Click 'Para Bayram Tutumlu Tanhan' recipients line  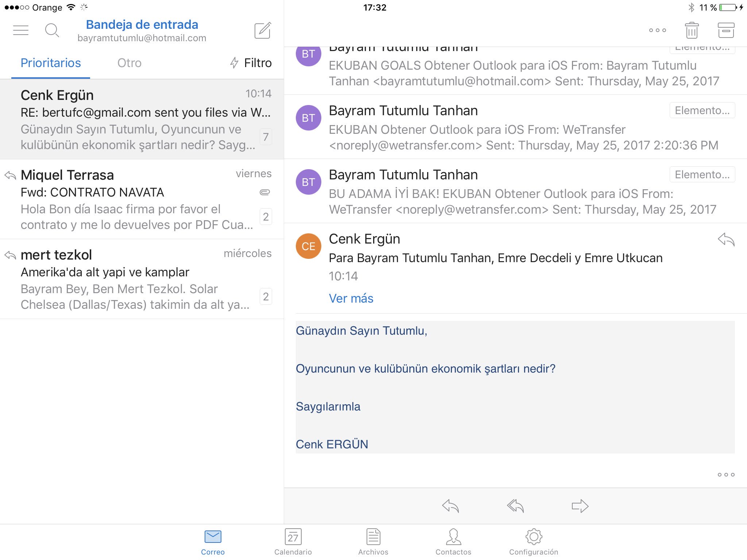pos(496,258)
